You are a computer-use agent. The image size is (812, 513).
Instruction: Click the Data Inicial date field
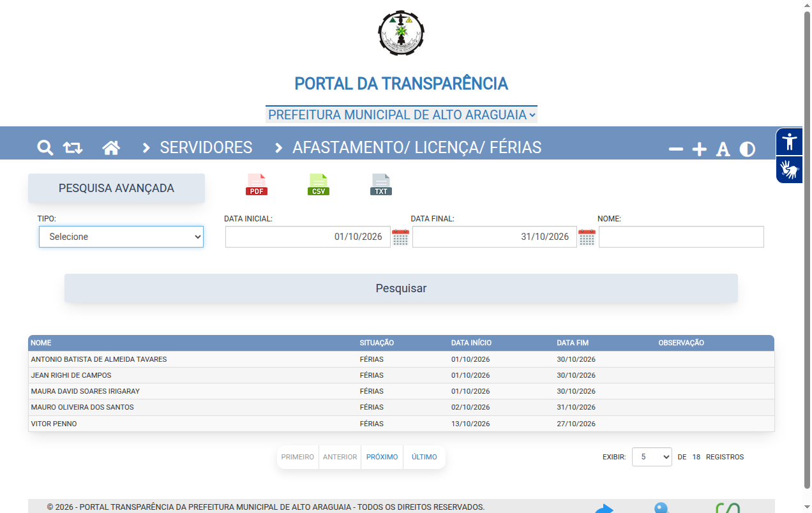(x=308, y=237)
